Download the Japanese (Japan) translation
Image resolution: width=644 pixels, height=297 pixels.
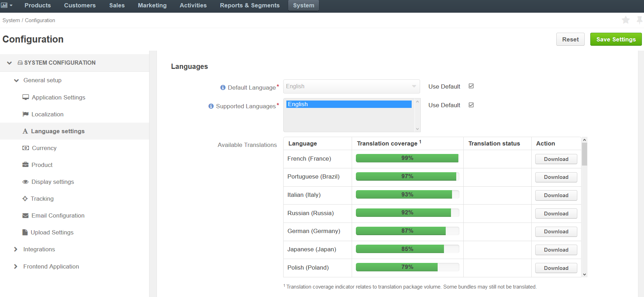point(556,250)
